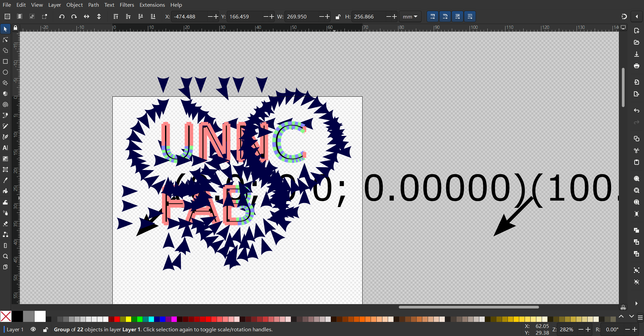Screen dimensions: 644x336
Task: Pick the white color swatch
Action: [40, 316]
